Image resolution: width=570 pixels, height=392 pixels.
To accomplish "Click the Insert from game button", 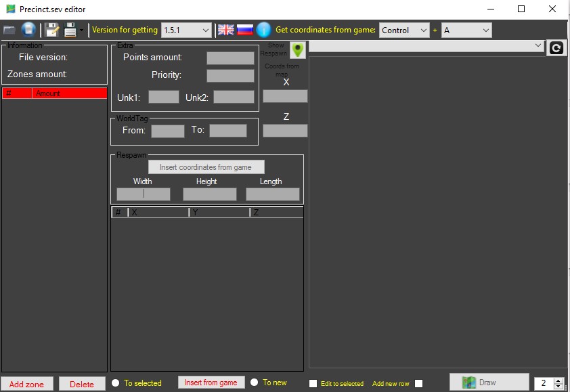I will click(211, 383).
